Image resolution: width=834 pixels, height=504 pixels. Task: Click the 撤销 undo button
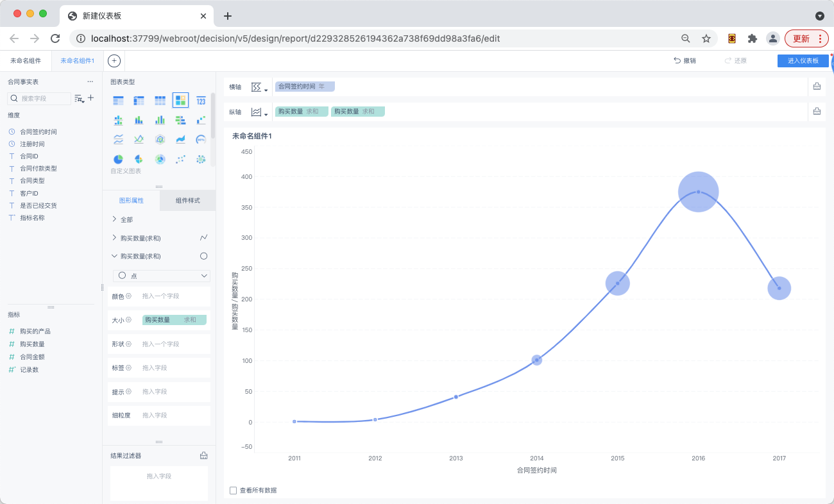685,61
